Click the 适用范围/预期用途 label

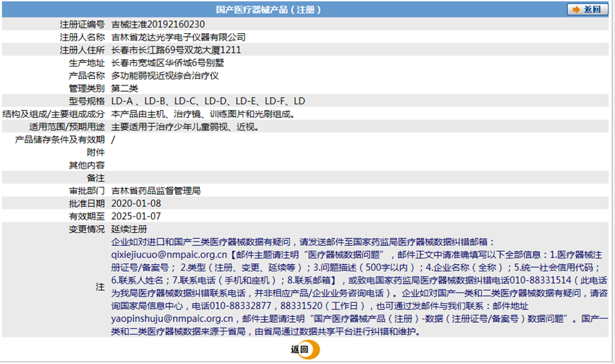[67, 127]
